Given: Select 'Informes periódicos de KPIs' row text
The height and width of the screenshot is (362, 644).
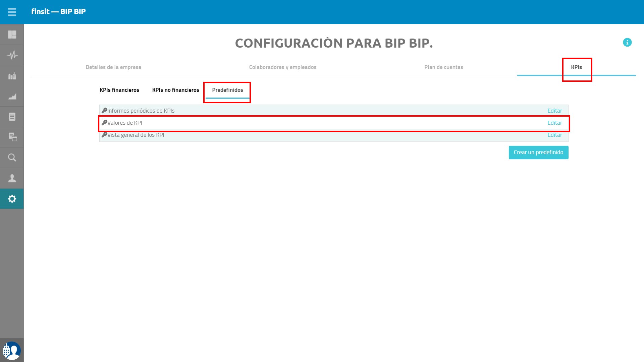Looking at the screenshot, I should [141, 111].
